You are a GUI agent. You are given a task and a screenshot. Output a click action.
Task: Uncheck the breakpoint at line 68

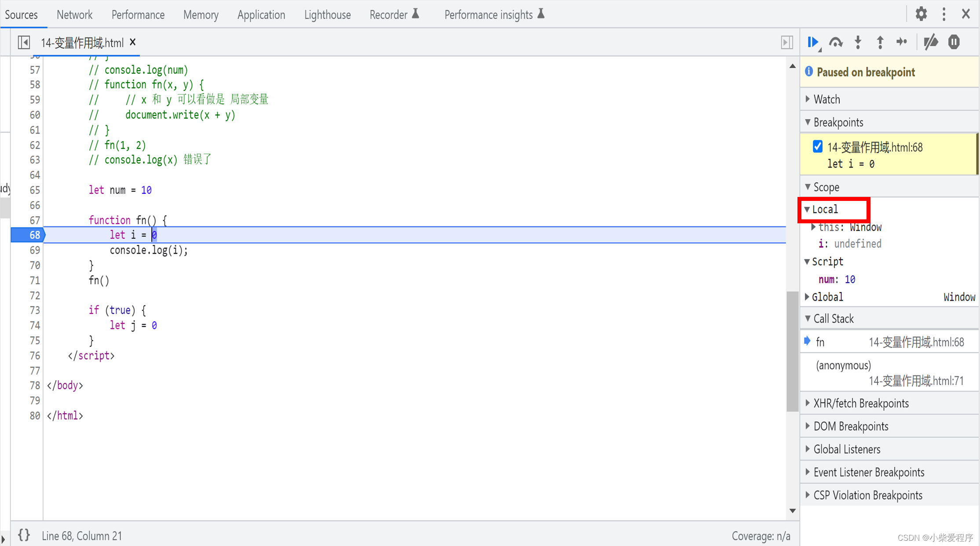818,146
